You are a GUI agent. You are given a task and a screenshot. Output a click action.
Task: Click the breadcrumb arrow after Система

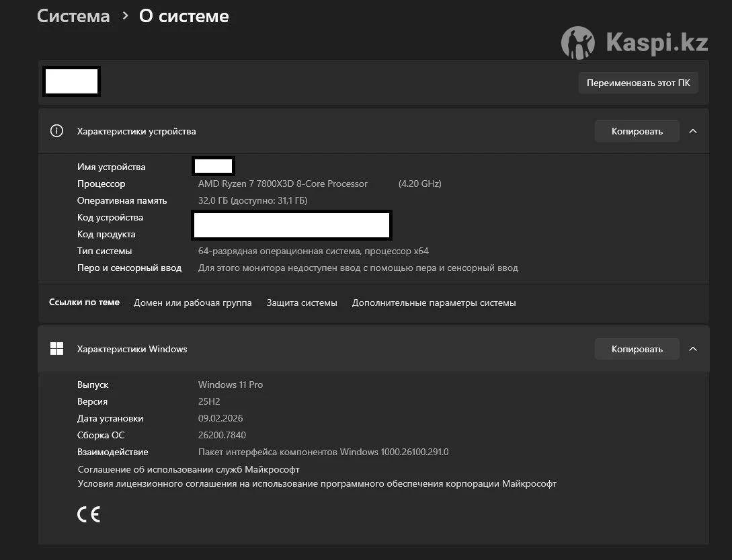click(x=125, y=15)
